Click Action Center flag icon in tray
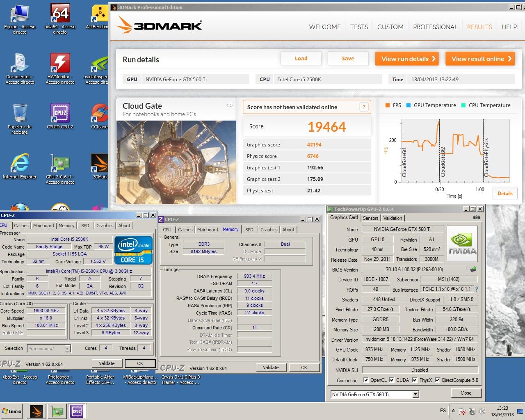Image resolution: width=525 pixels, height=420 pixels. click(x=462, y=411)
